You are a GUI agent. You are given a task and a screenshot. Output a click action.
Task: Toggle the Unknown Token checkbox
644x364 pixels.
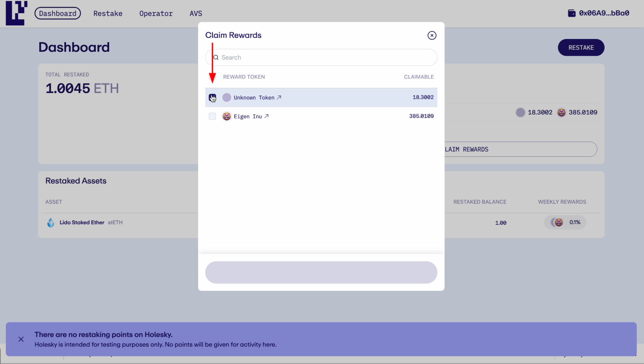pyautogui.click(x=212, y=97)
